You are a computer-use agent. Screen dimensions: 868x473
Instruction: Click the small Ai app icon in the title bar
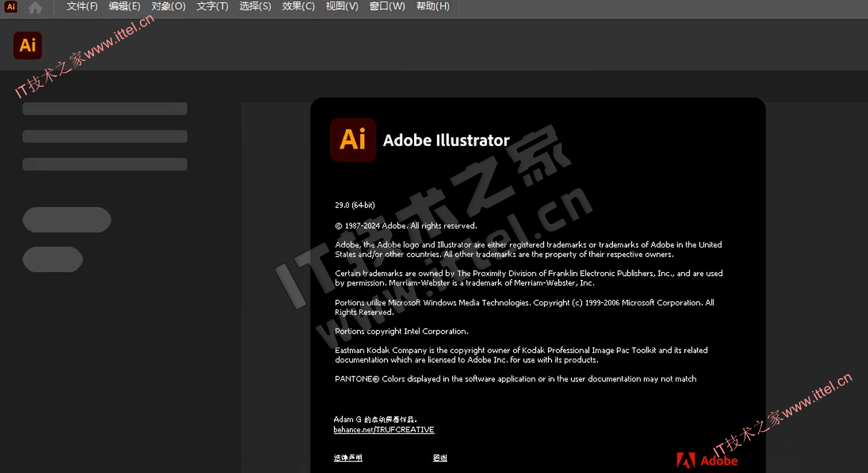11,7
